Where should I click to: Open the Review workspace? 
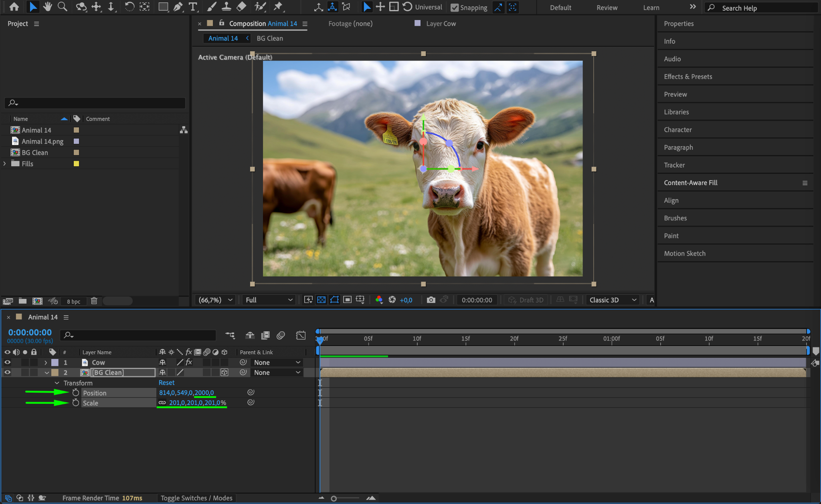607,8
